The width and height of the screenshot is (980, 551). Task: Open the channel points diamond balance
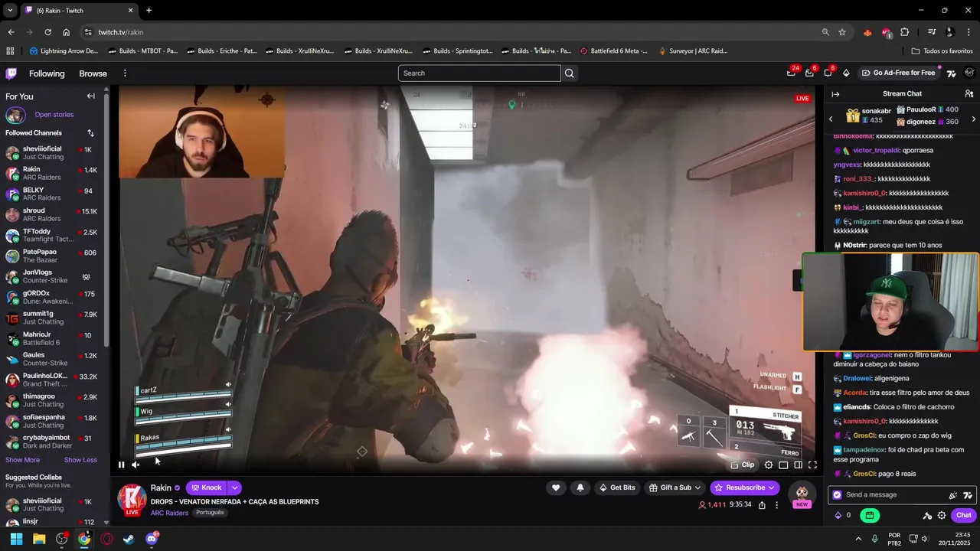pyautogui.click(x=842, y=515)
